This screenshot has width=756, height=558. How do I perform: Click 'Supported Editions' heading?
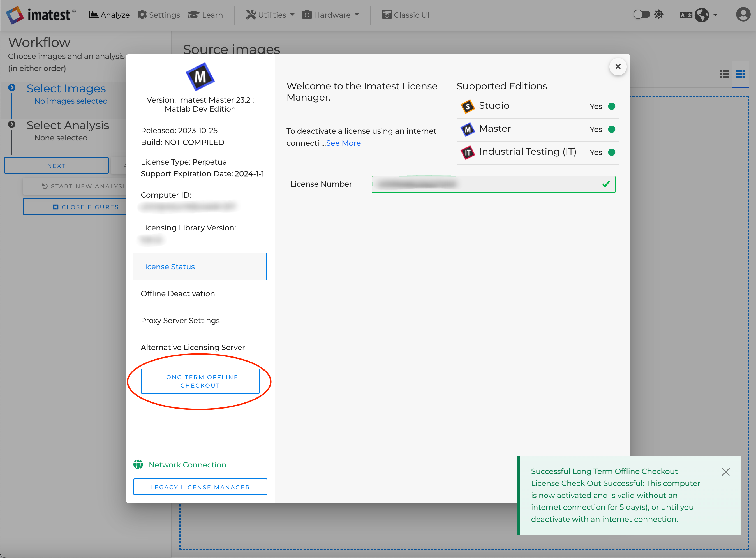pos(502,87)
